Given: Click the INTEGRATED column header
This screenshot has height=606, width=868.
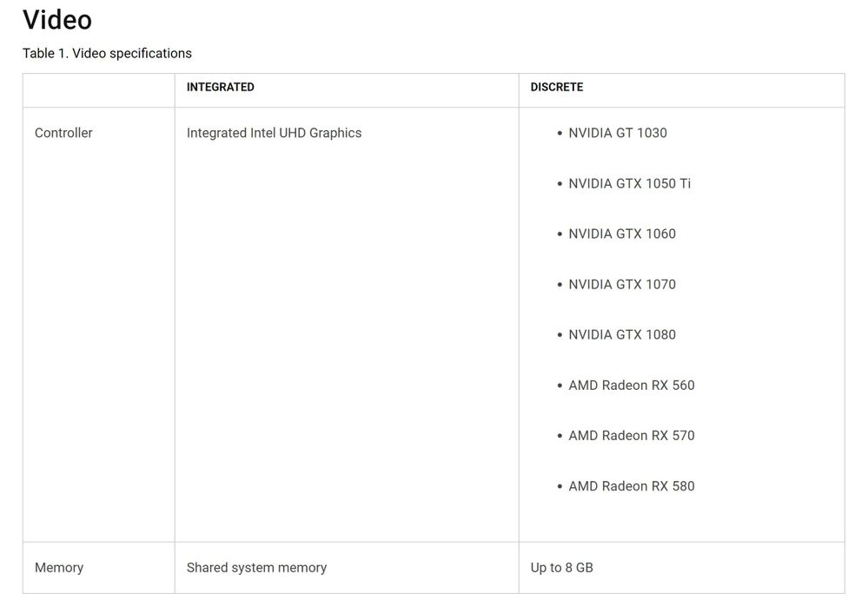Looking at the screenshot, I should coord(221,88).
